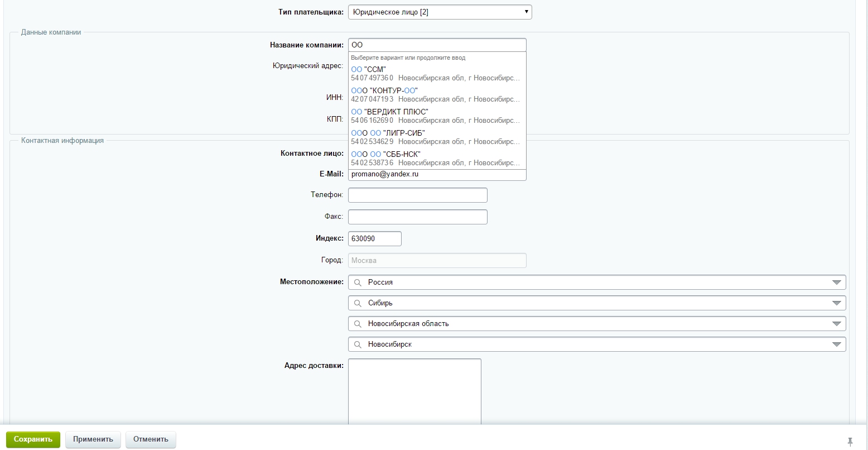Expand the Россия location dropdown arrow
Image resolution: width=868 pixels, height=450 pixels.
tap(836, 283)
